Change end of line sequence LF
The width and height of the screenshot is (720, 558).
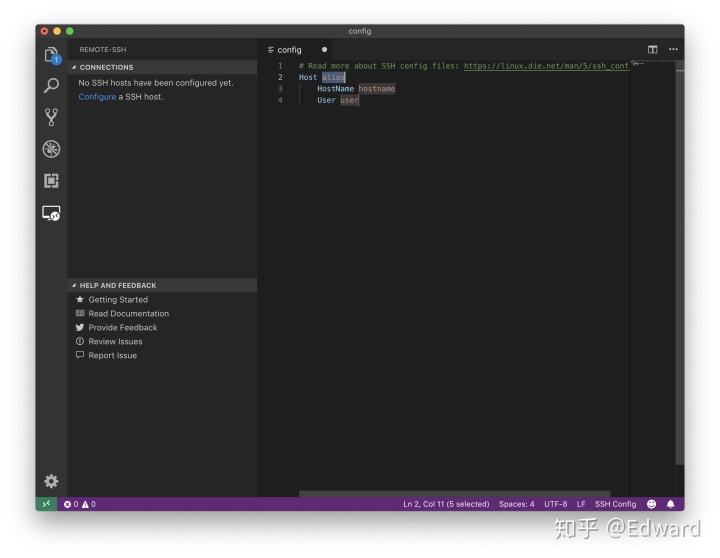581,504
